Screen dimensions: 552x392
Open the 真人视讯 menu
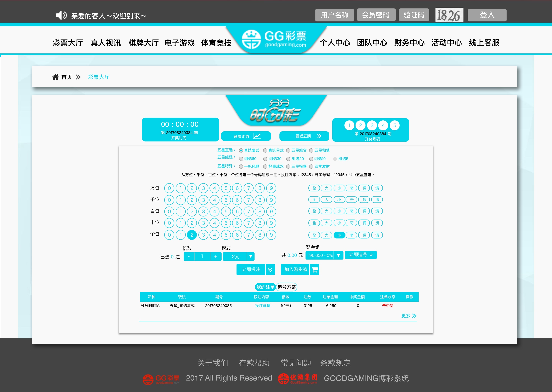coord(105,43)
